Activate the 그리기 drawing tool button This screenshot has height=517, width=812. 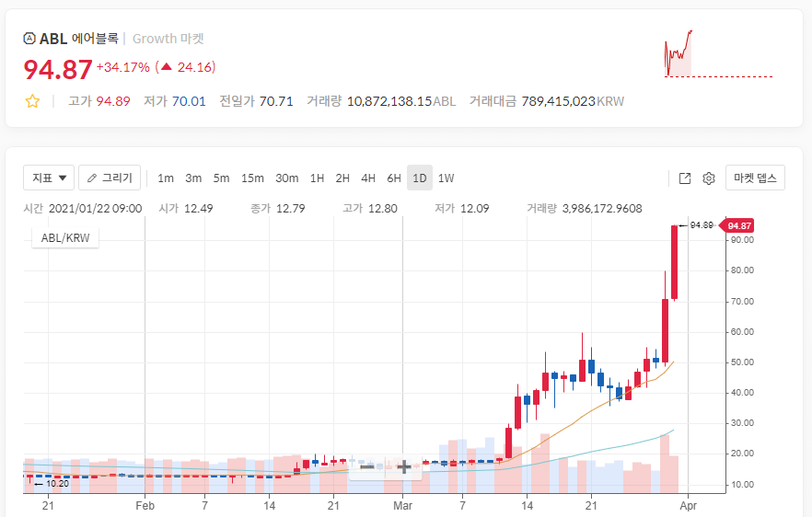[x=110, y=178]
